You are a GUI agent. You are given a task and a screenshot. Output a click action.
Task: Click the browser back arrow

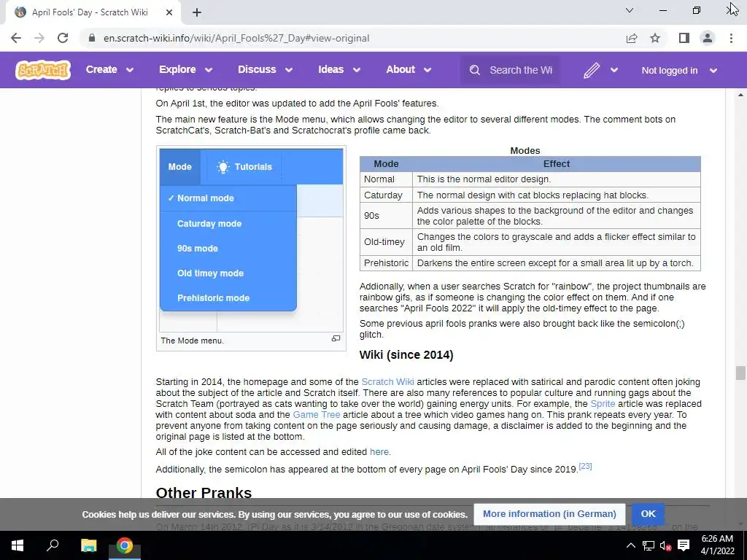coord(16,38)
